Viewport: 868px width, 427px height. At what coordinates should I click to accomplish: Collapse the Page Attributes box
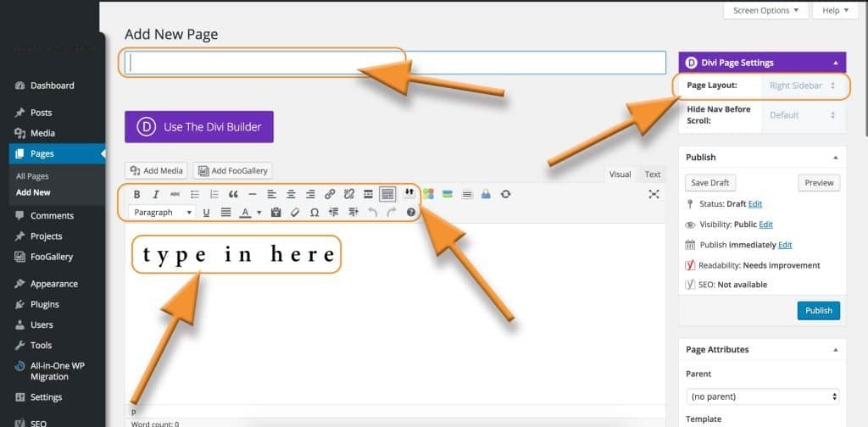click(x=835, y=350)
